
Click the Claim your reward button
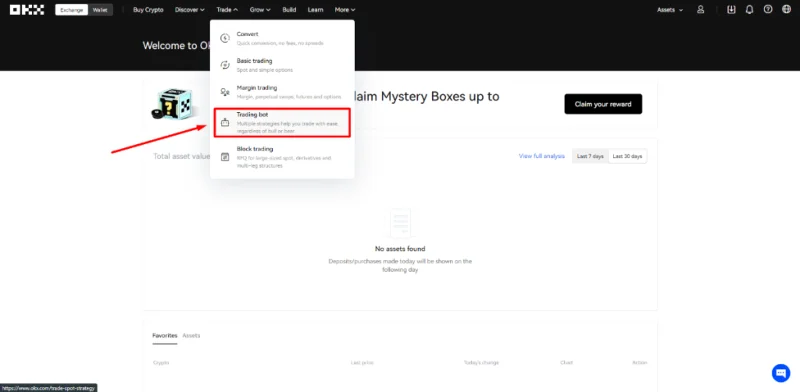coord(603,104)
